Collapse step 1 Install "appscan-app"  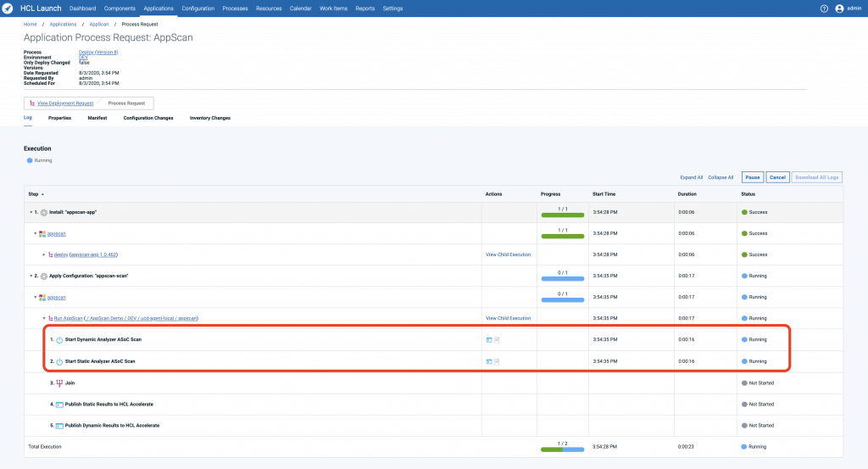click(x=31, y=213)
